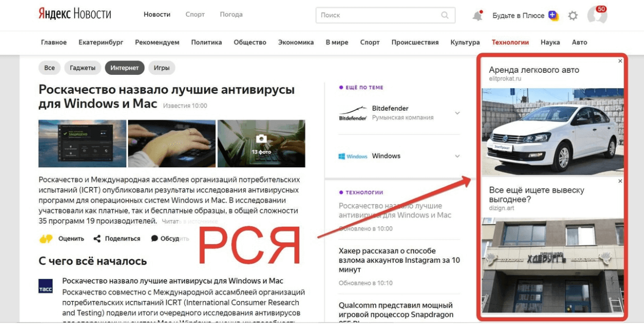
Task: Expand the Bitdefender topic entry
Action: 457,113
